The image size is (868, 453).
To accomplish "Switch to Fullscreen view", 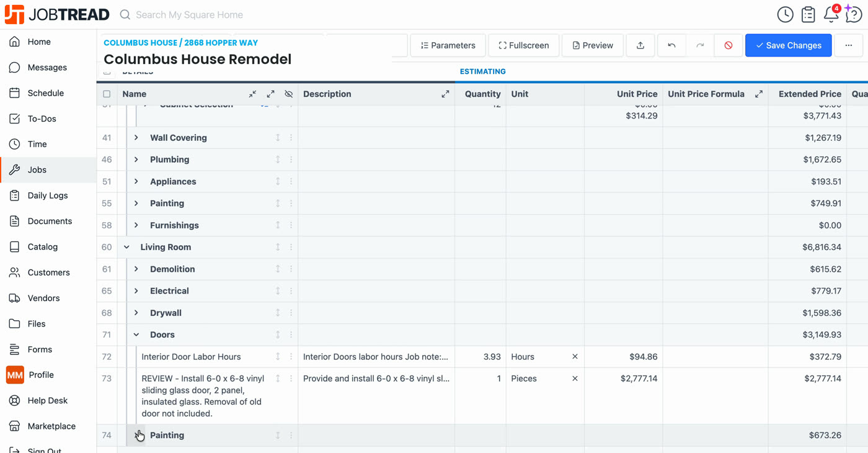I will 524,45.
